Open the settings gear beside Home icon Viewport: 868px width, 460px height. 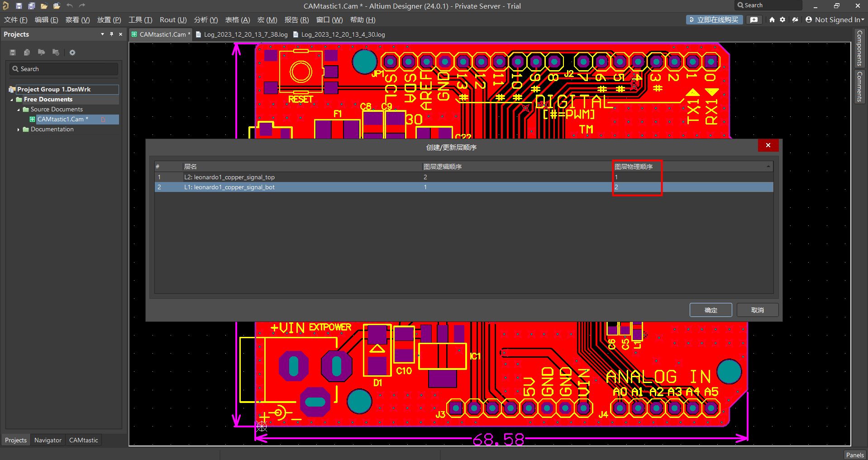[782, 20]
